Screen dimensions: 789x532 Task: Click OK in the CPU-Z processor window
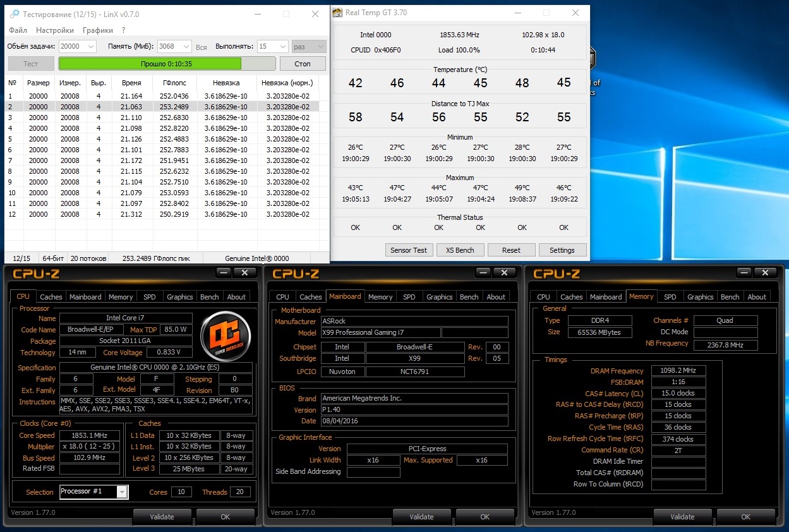pos(226,516)
